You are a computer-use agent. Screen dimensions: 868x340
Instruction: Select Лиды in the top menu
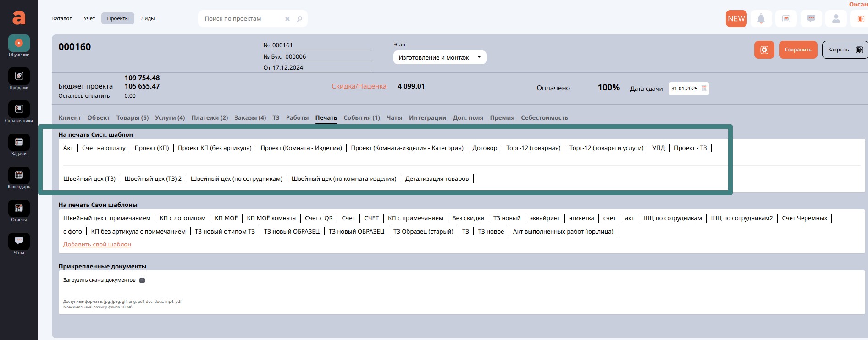pos(148,19)
